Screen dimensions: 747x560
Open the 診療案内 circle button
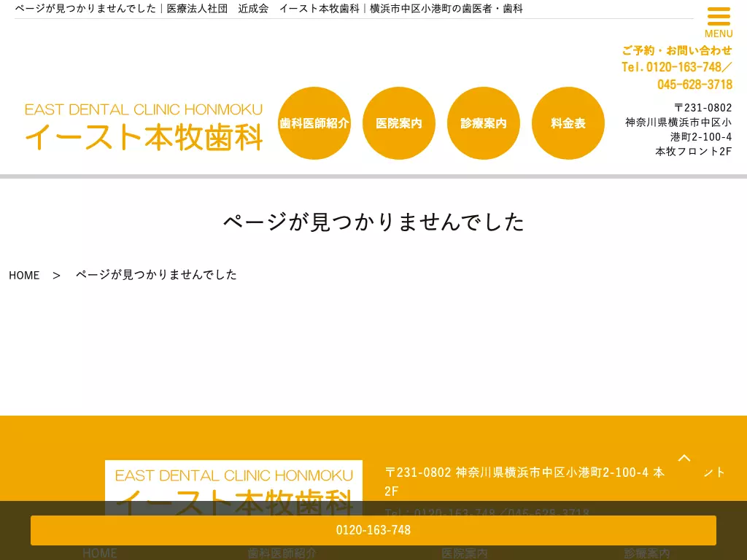[484, 122]
